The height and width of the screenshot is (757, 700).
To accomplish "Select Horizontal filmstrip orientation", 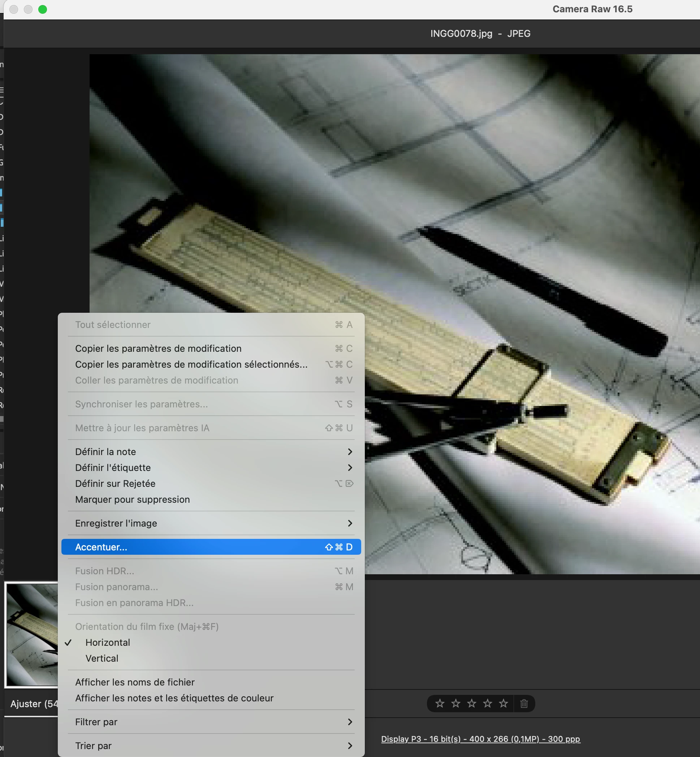I will click(x=108, y=642).
